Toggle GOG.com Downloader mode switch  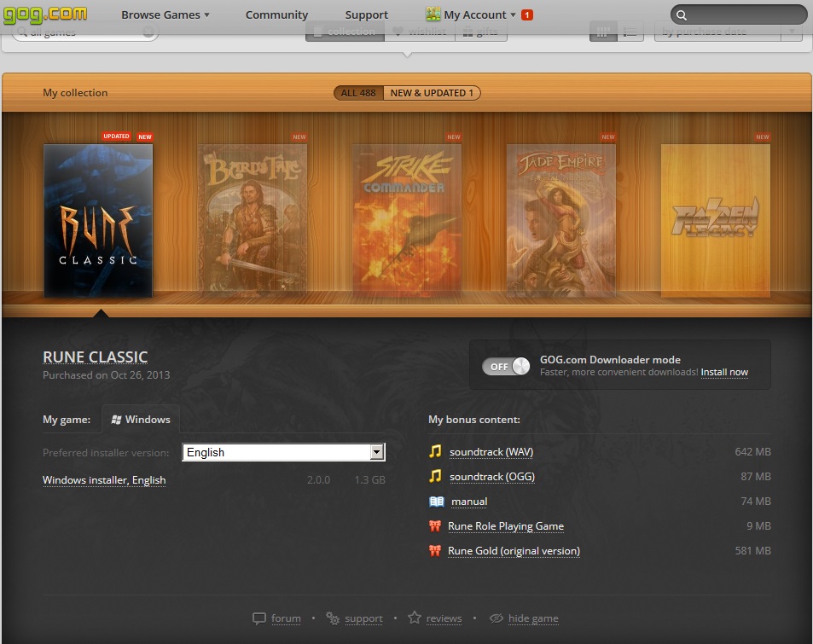(x=506, y=366)
